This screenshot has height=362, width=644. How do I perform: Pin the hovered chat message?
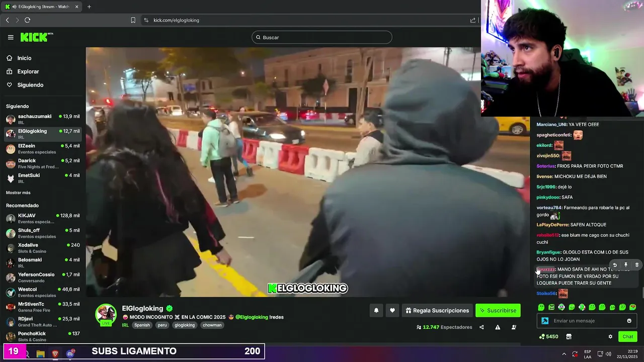(626, 265)
